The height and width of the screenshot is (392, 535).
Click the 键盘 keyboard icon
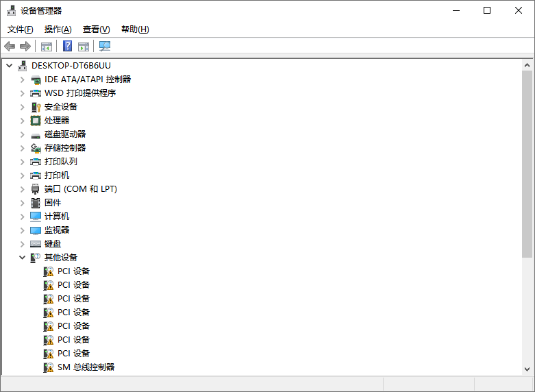coord(36,244)
